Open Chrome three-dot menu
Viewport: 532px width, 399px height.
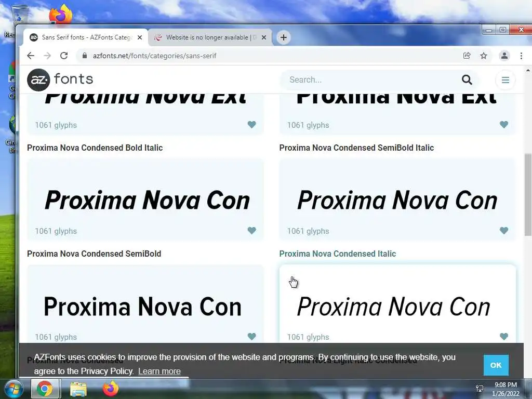pos(521,56)
